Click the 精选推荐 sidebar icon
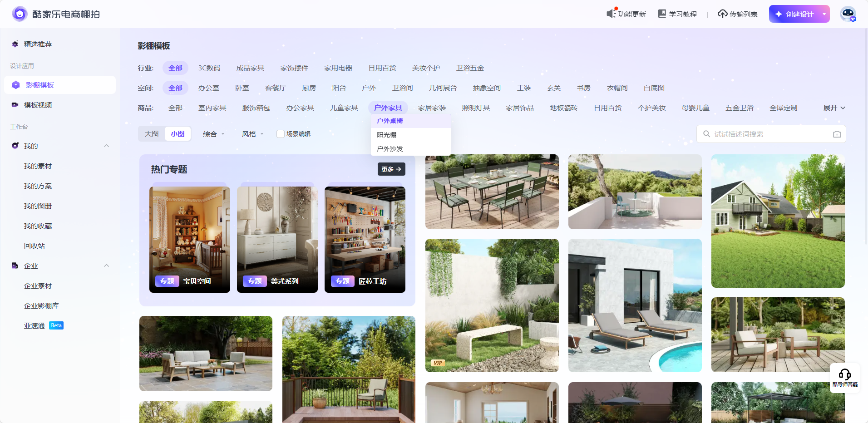868x423 pixels. point(15,44)
